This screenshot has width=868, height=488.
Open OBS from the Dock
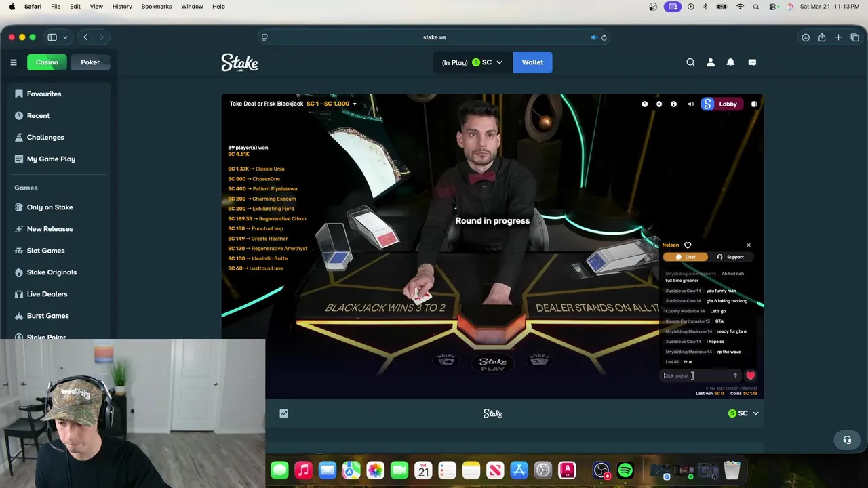(x=601, y=470)
